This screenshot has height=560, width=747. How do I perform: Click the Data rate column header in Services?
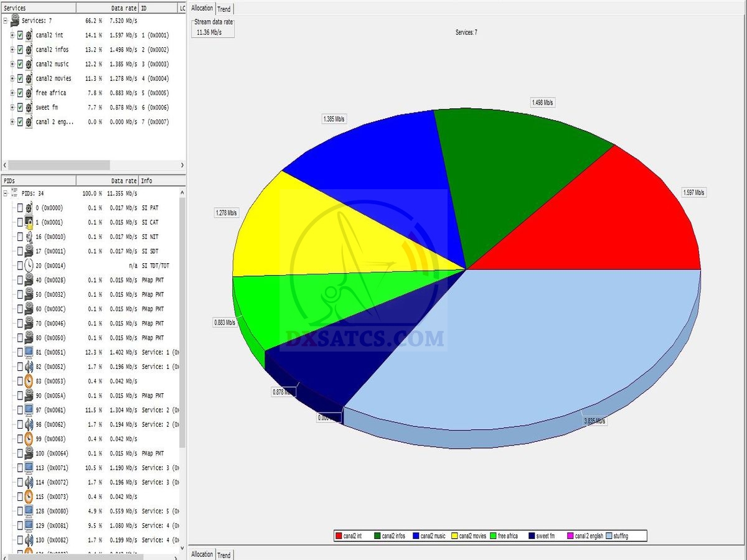(x=124, y=8)
